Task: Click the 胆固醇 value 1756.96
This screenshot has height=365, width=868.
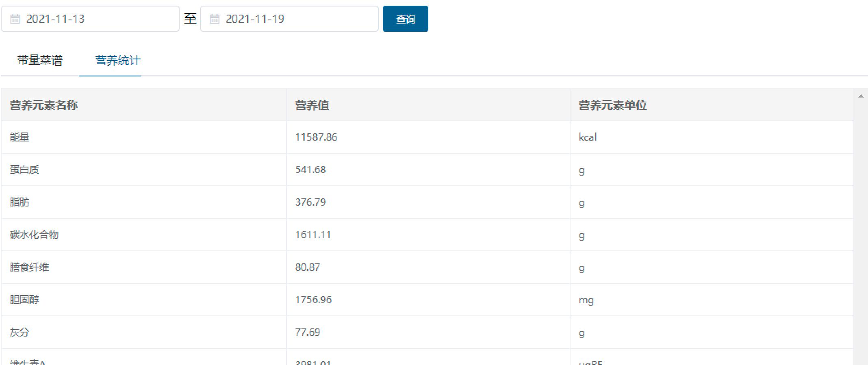Action: (313, 300)
